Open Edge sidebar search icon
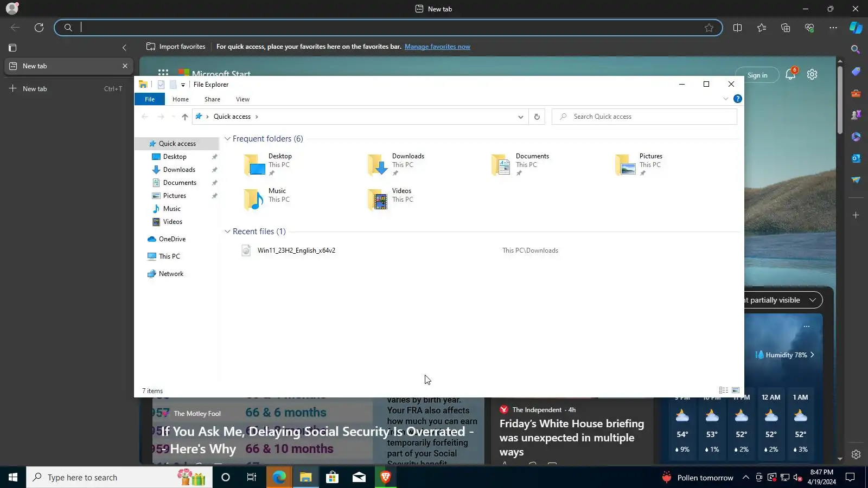Image resolution: width=868 pixels, height=488 pixels. pyautogui.click(x=856, y=49)
